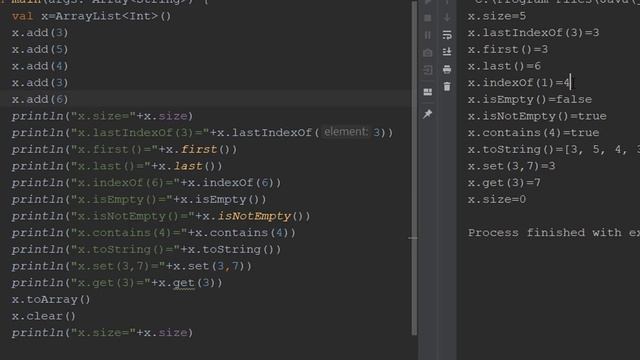Click the code line 'x.add(4)'
This screenshot has width=640, height=360.
tap(40, 66)
